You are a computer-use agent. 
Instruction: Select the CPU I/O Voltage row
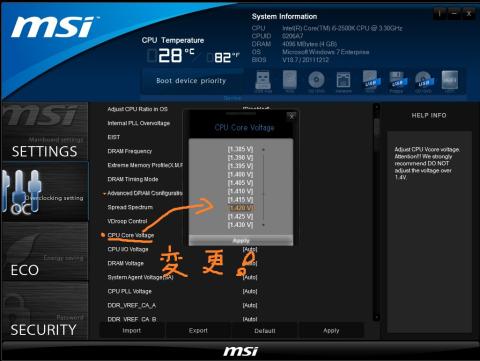128,249
